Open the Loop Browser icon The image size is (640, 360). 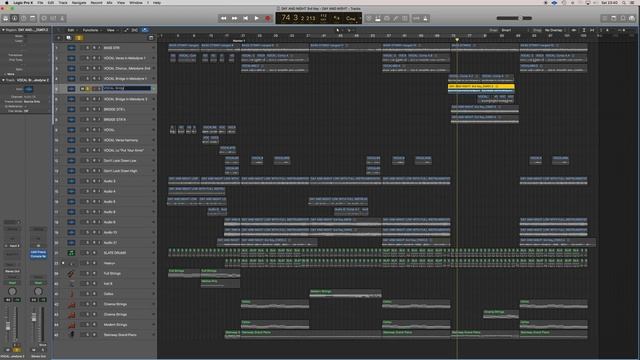point(623,18)
